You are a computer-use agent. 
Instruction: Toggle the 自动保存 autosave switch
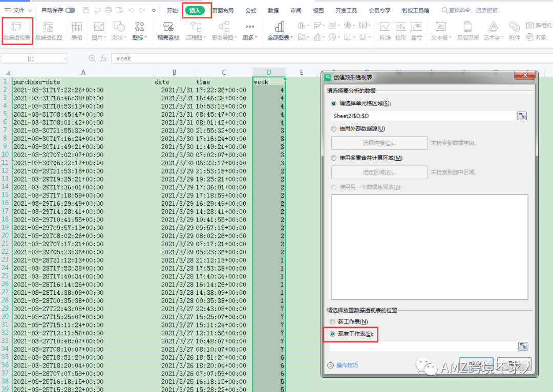point(70,10)
